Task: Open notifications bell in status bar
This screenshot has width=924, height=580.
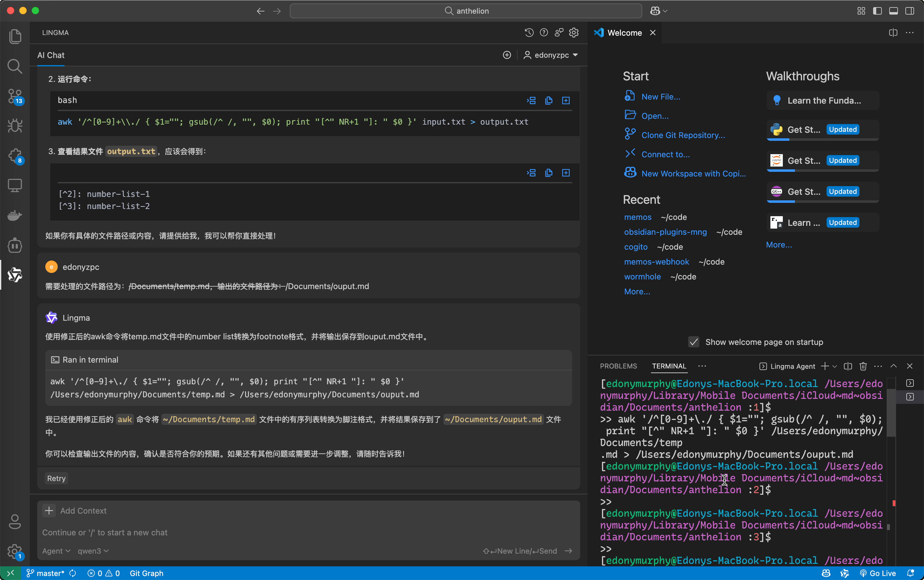Action: [911, 573]
